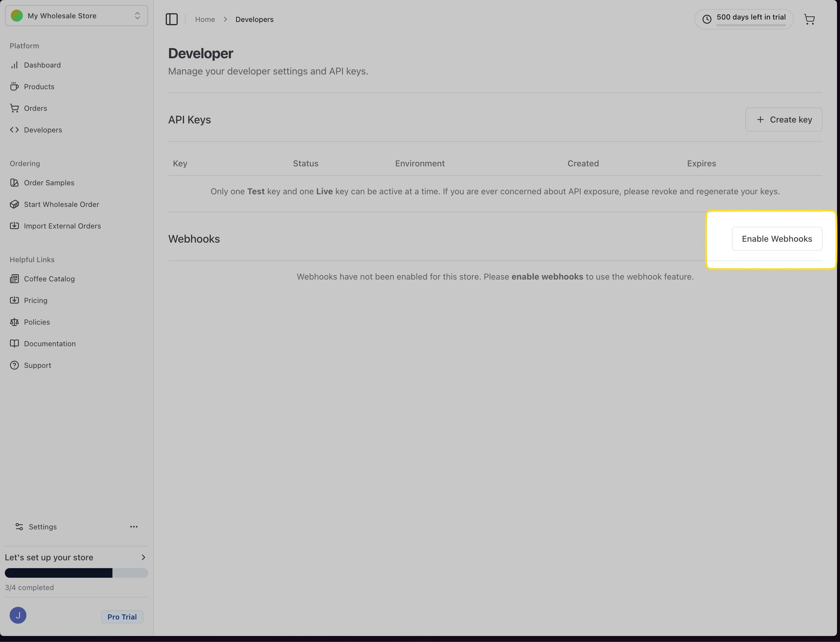This screenshot has height=642, width=840.
Task: Open the shopping cart icon
Action: pyautogui.click(x=809, y=19)
